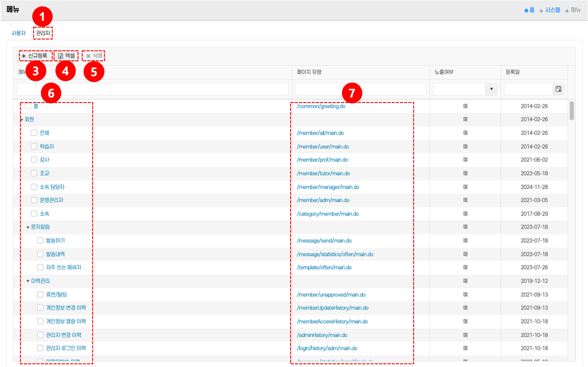Tick the checkbox next to 강사
Viewport: 588px width, 367px height.
pos(34,160)
